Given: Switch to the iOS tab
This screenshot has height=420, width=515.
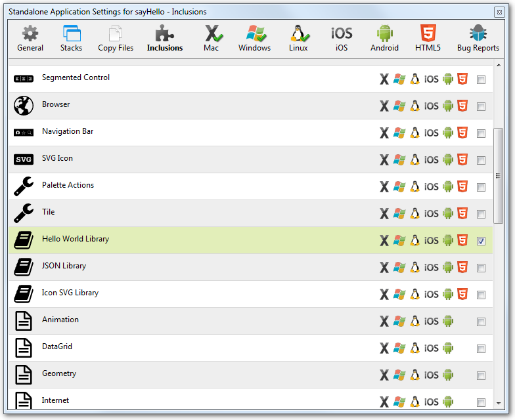Looking at the screenshot, I should [342, 38].
